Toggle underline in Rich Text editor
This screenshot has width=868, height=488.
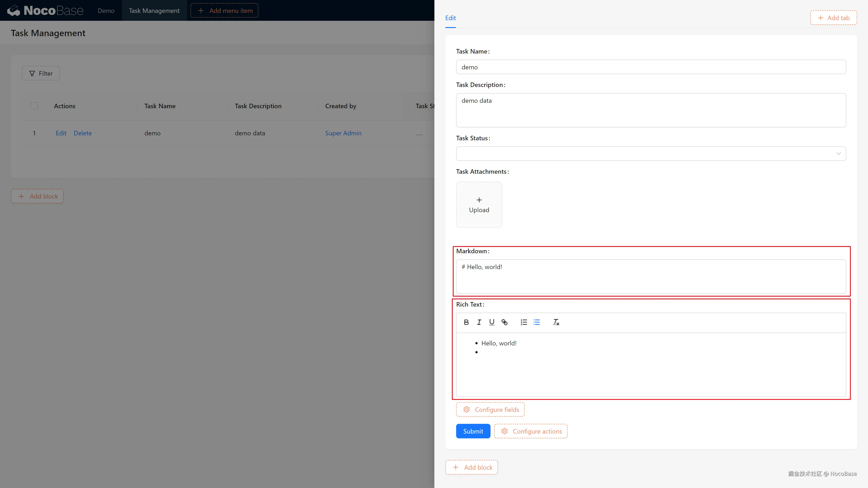(492, 322)
